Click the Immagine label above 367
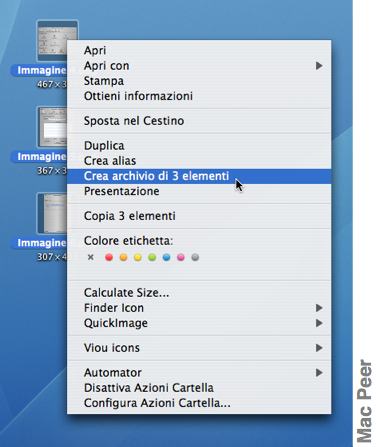 [x=39, y=157]
